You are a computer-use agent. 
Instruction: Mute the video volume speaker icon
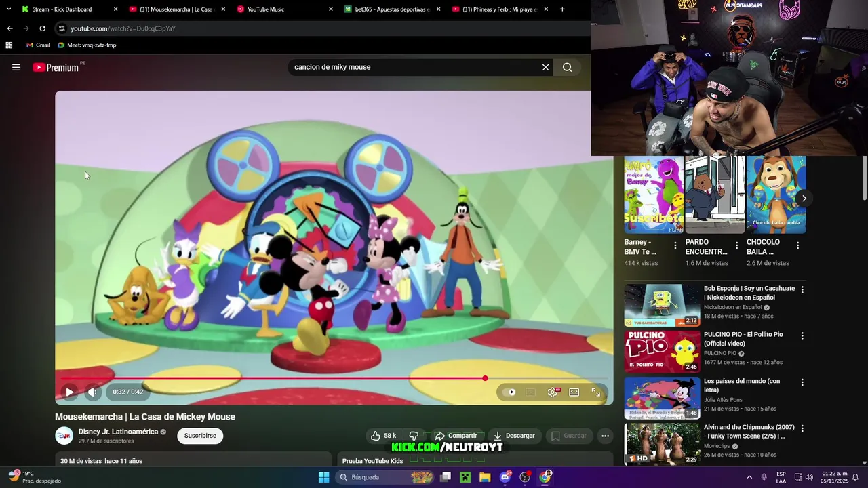pos(92,392)
